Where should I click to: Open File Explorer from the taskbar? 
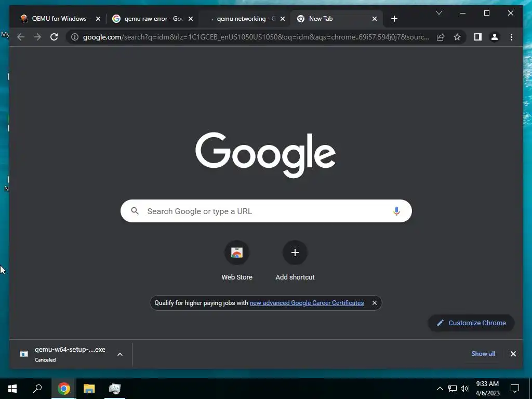pyautogui.click(x=89, y=389)
